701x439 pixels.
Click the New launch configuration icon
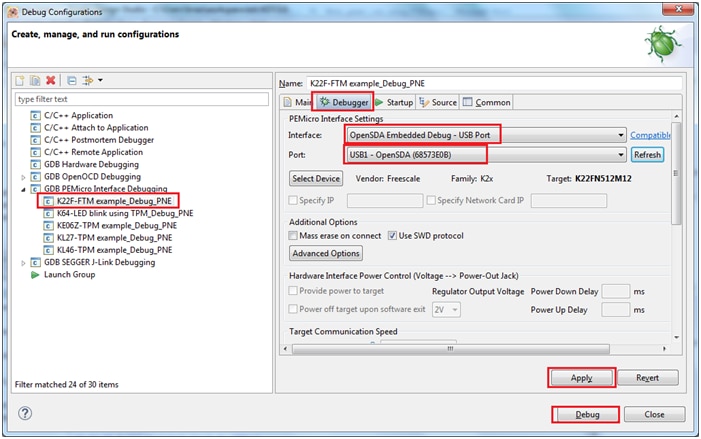(x=20, y=80)
